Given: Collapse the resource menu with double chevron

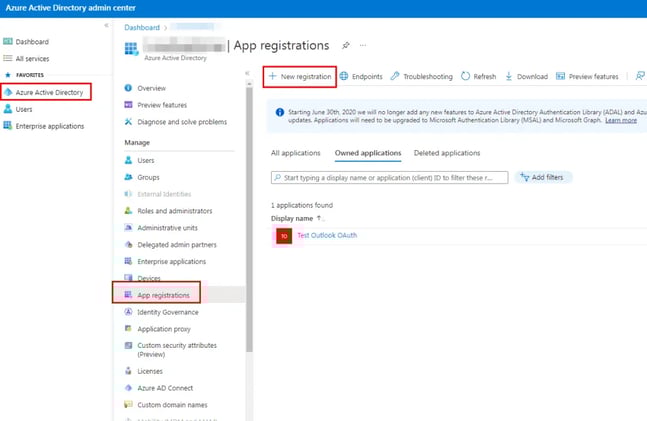Looking at the screenshot, I should pos(248,74).
